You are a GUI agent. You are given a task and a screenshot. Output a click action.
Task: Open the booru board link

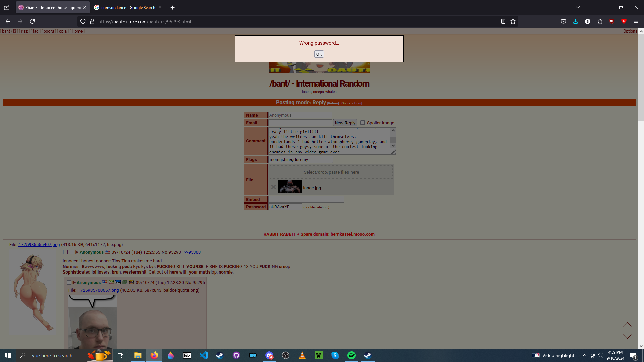(49, 31)
